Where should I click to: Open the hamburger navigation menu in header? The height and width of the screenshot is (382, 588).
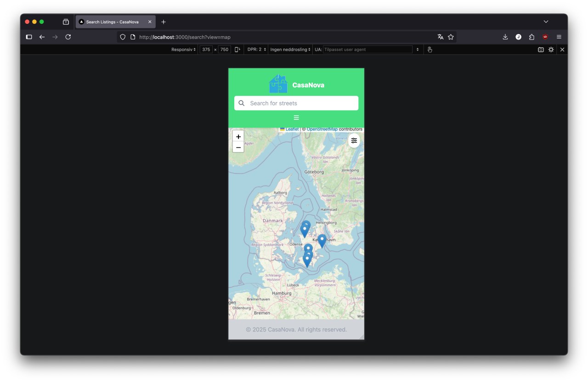click(x=296, y=118)
